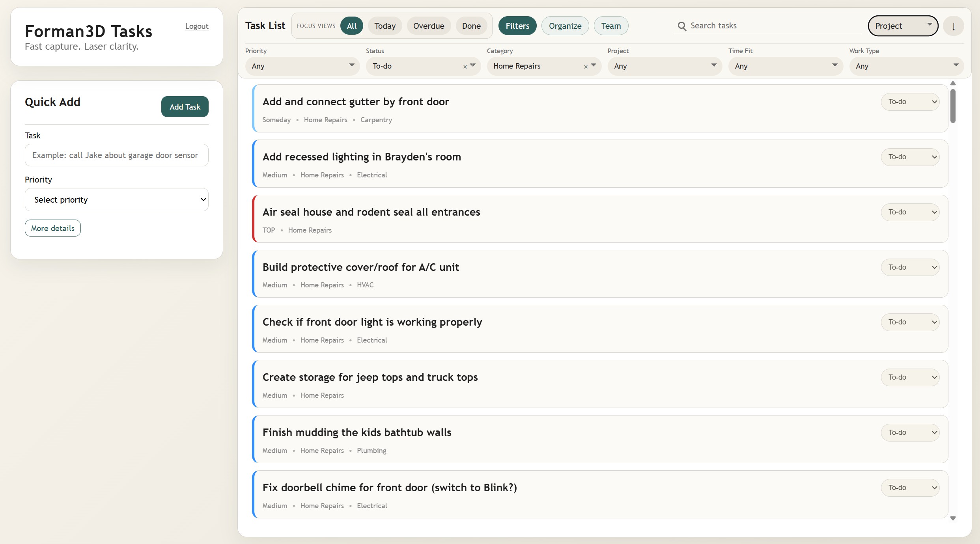
Task: Click the Someday priority label
Action: pos(276,120)
